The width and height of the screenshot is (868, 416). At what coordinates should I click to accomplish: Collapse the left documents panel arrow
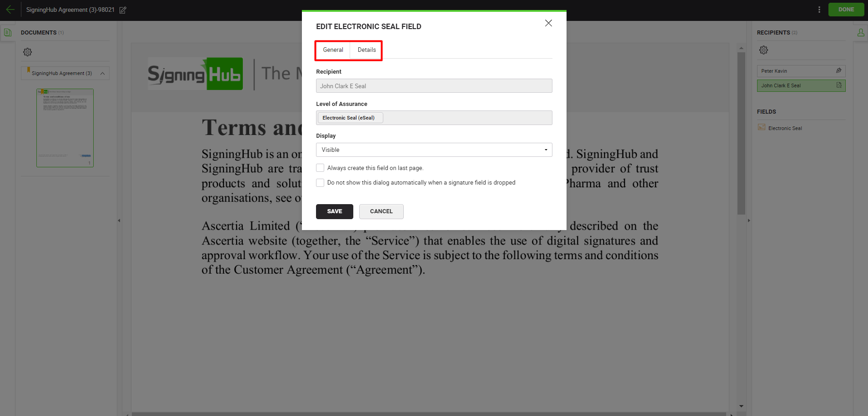[x=119, y=221]
